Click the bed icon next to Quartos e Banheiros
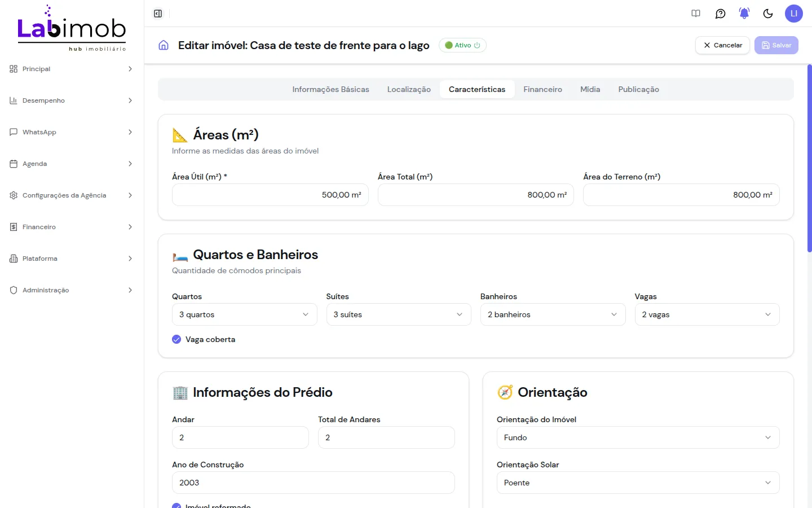This screenshot has width=812, height=508. point(180,257)
